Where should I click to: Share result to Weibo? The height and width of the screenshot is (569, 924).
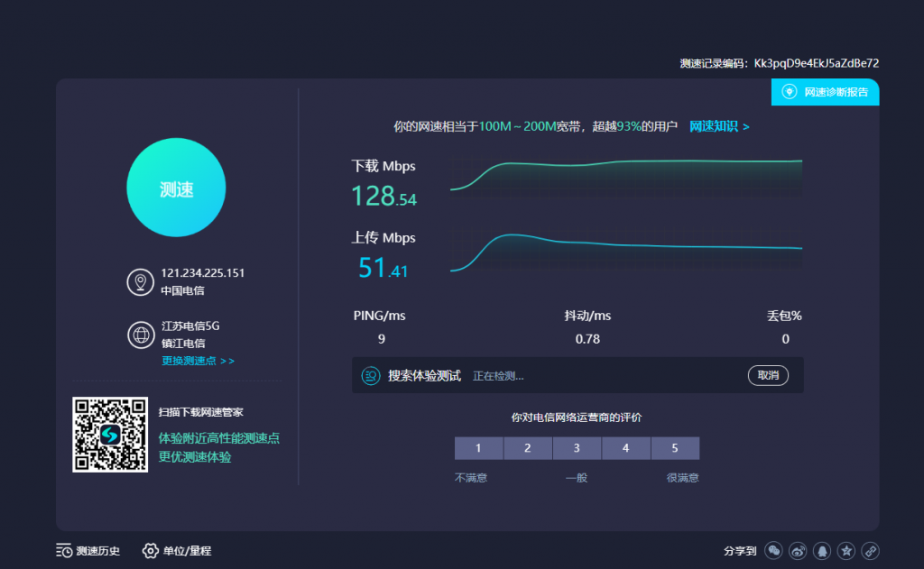tap(798, 550)
